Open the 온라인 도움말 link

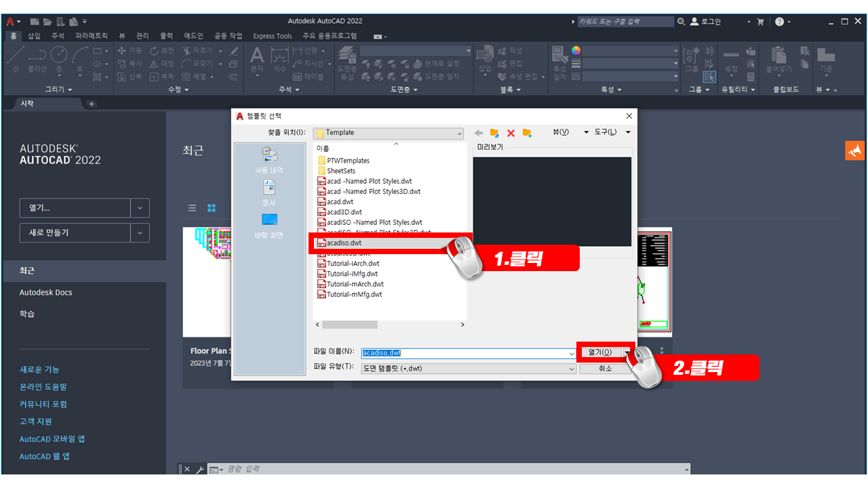[x=43, y=387]
